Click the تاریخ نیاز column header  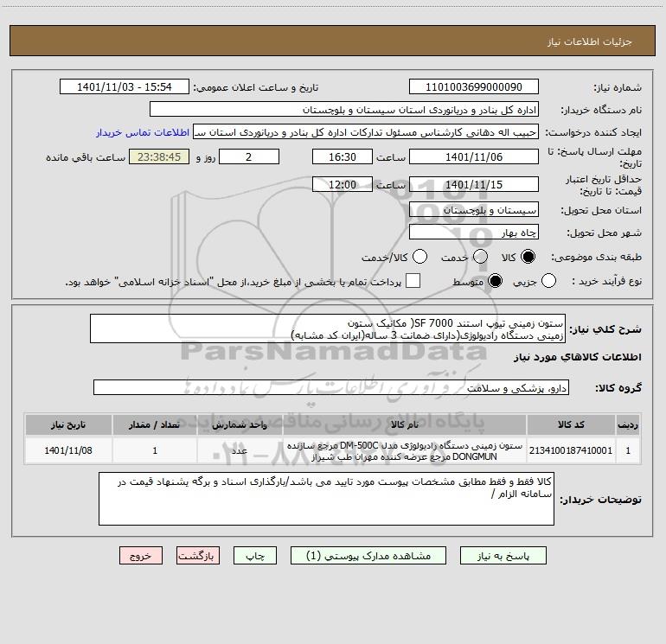pos(68,424)
